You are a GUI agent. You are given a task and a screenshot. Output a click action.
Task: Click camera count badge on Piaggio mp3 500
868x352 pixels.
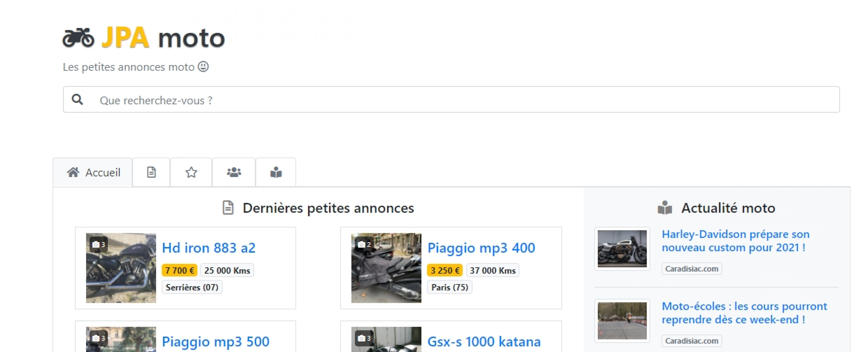(x=99, y=338)
